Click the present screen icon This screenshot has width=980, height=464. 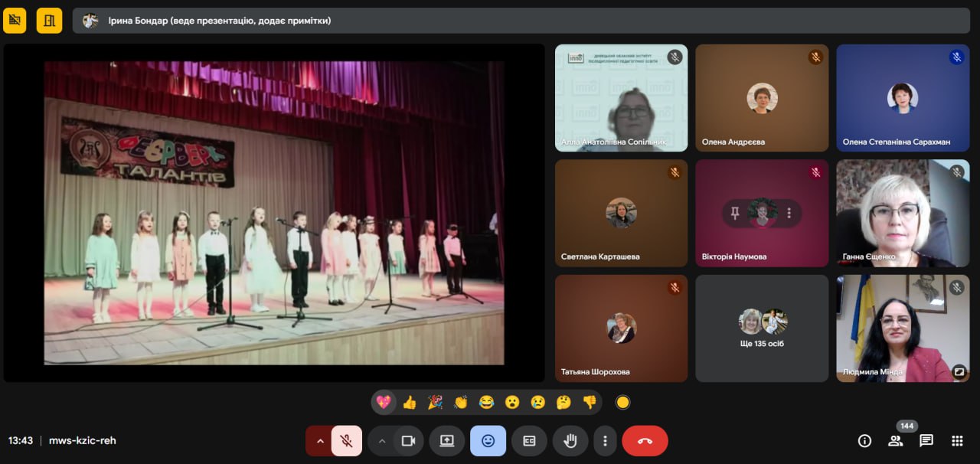tap(447, 441)
